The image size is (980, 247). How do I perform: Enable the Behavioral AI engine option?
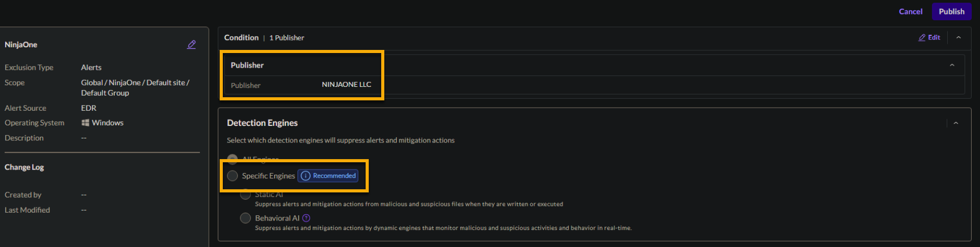(245, 218)
